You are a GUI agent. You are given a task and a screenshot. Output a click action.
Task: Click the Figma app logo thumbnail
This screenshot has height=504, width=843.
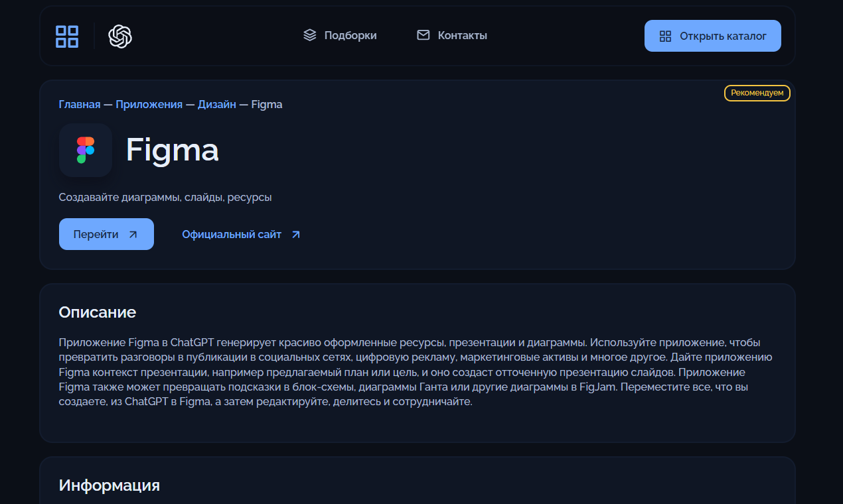[86, 150]
